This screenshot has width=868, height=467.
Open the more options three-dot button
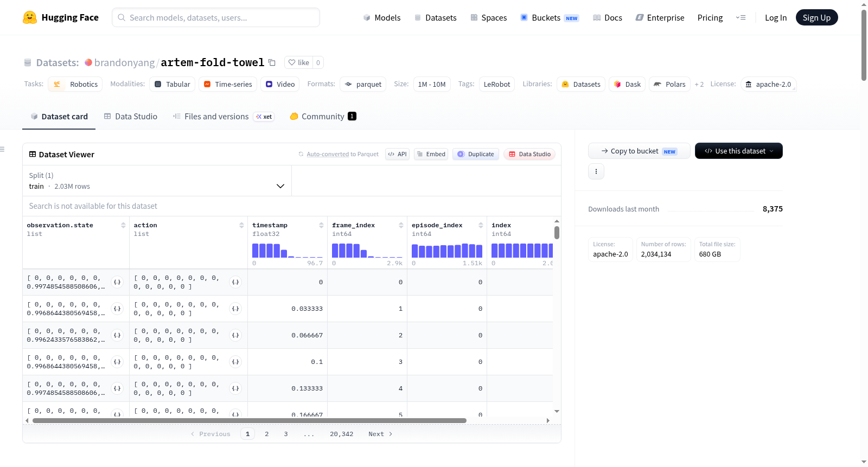pyautogui.click(x=596, y=171)
